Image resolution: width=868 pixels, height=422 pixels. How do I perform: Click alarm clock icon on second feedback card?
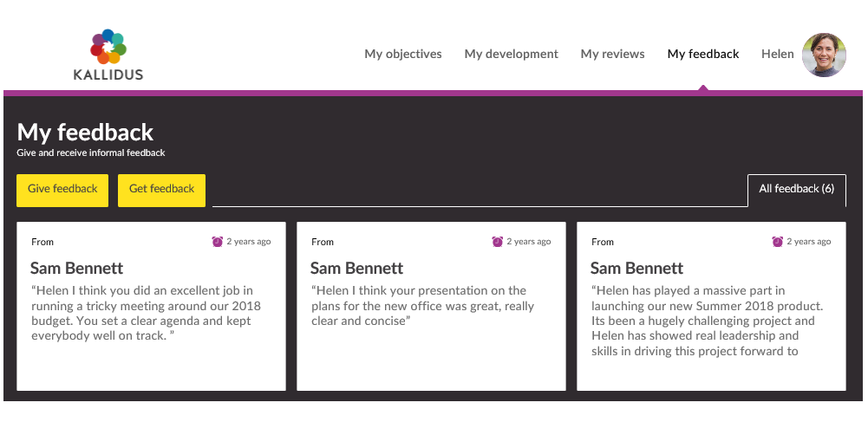[498, 242]
